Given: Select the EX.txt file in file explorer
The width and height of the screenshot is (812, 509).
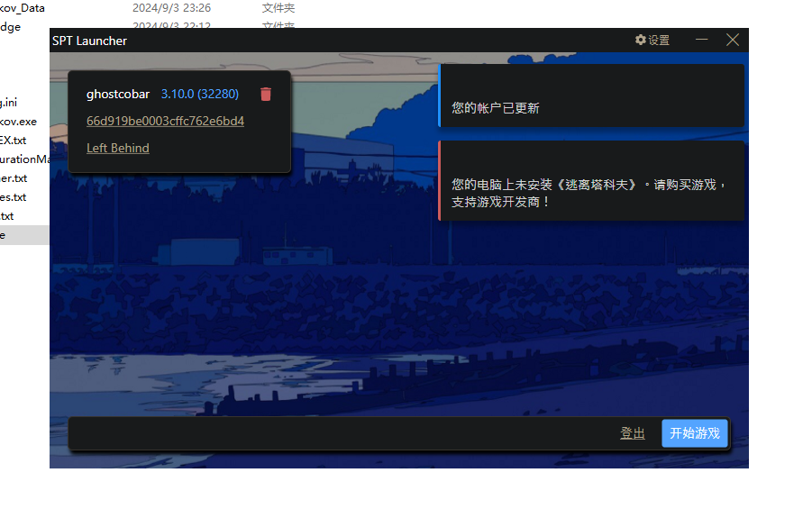Looking at the screenshot, I should 13,141.
